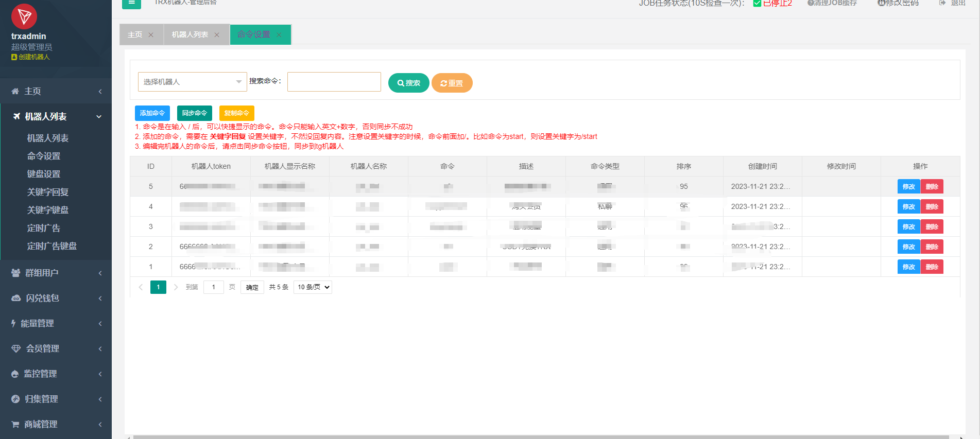980x439 pixels.
Task: Toggle the sidebar with the green hamburger button
Action: (131, 3)
